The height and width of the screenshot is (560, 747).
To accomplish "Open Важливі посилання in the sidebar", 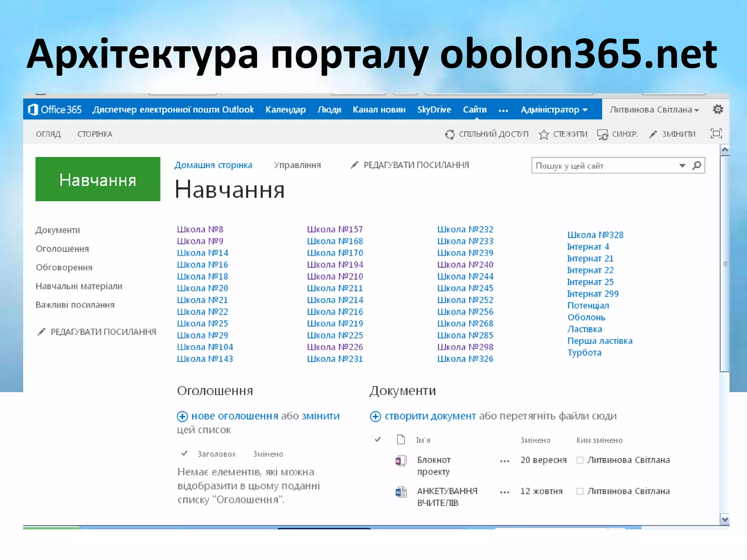I will [x=75, y=305].
